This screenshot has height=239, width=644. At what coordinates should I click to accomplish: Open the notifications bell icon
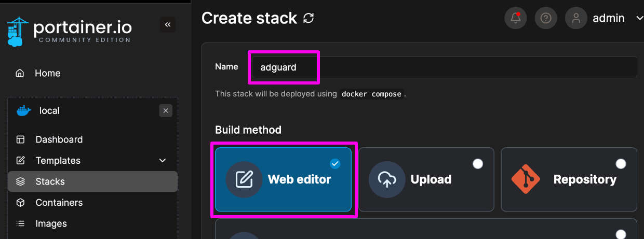[516, 18]
